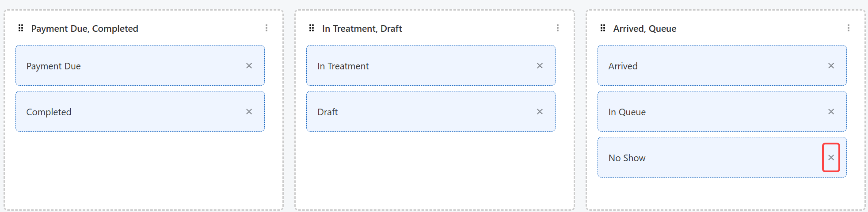Select the Completed status card
This screenshot has height=212, width=868.
pyautogui.click(x=133, y=112)
